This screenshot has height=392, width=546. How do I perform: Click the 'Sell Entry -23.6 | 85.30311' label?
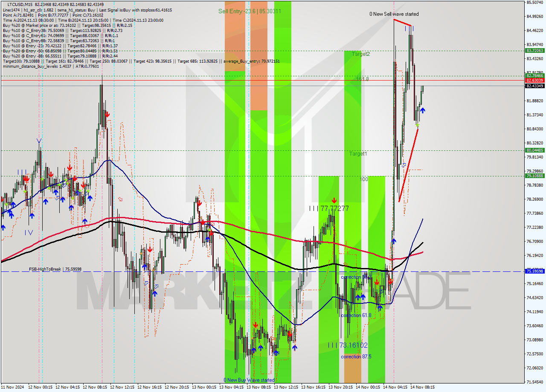250,11
